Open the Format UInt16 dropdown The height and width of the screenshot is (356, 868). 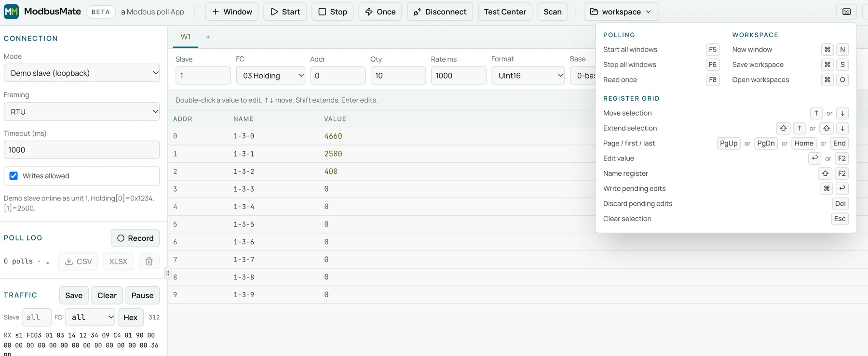pyautogui.click(x=528, y=76)
